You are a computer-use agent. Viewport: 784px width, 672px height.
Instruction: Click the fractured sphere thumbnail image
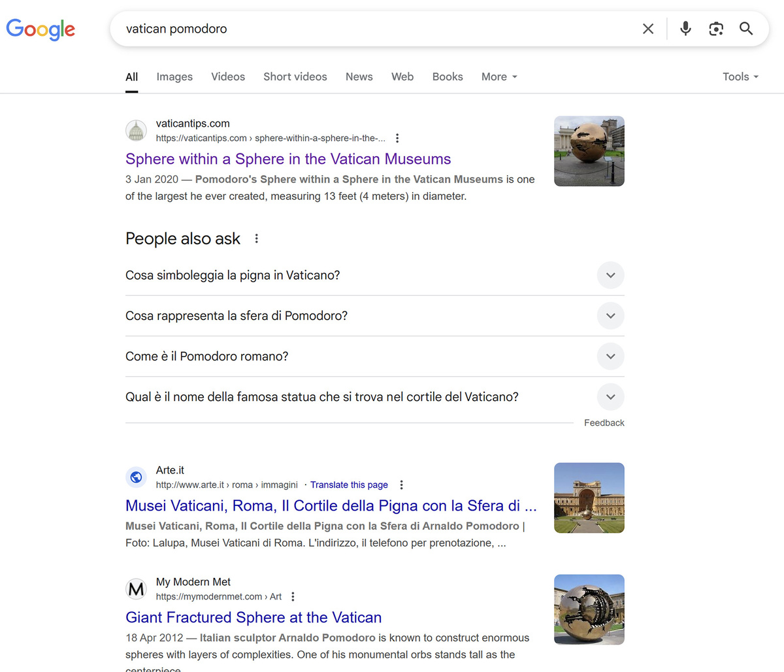pyautogui.click(x=589, y=609)
